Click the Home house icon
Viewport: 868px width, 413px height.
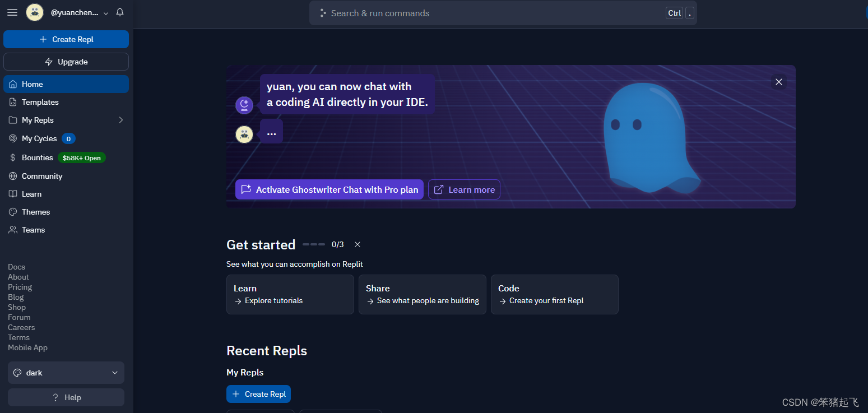[13, 84]
